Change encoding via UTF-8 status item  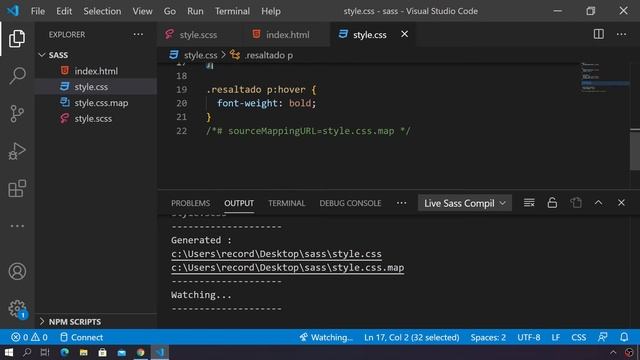pyautogui.click(x=529, y=337)
